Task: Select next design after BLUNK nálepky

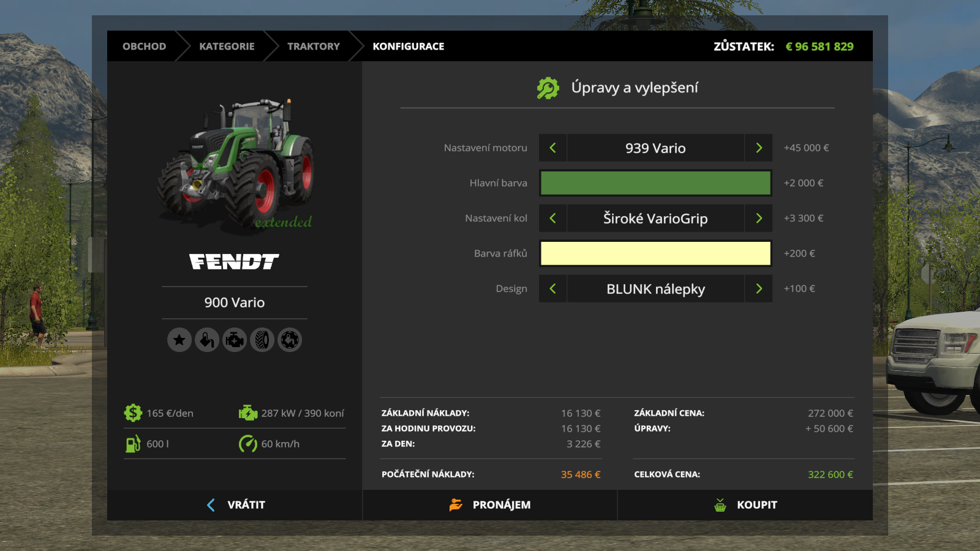Action: [x=759, y=288]
